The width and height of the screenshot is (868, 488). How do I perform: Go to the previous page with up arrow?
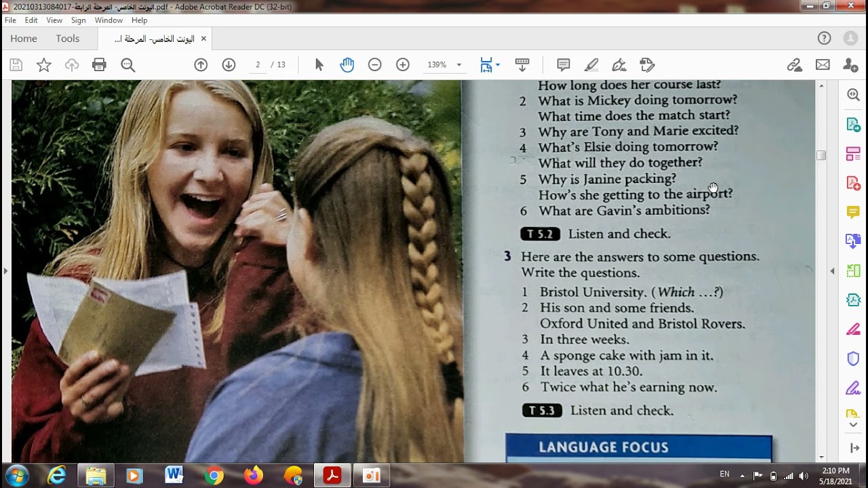[x=201, y=65]
